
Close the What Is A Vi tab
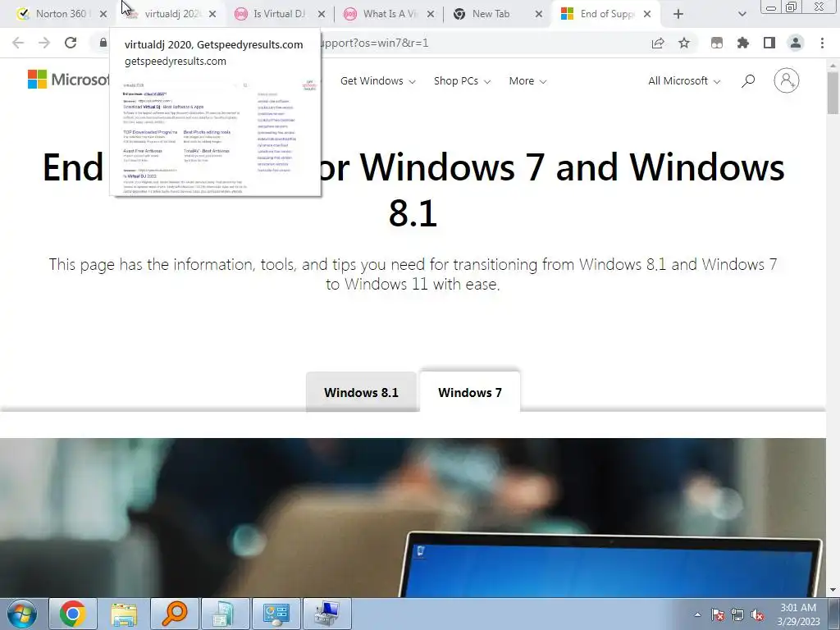[x=431, y=14]
